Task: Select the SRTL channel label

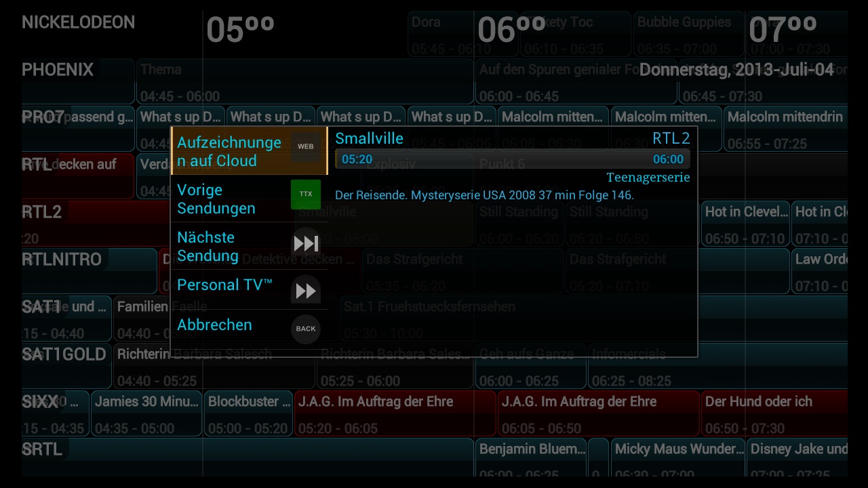Action: pyautogui.click(x=42, y=449)
